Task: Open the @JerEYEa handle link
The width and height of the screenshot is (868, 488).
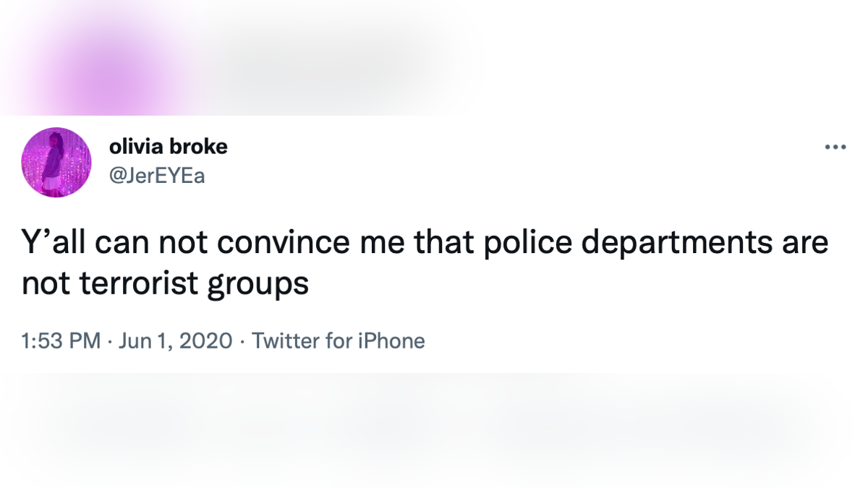Action: click(157, 176)
